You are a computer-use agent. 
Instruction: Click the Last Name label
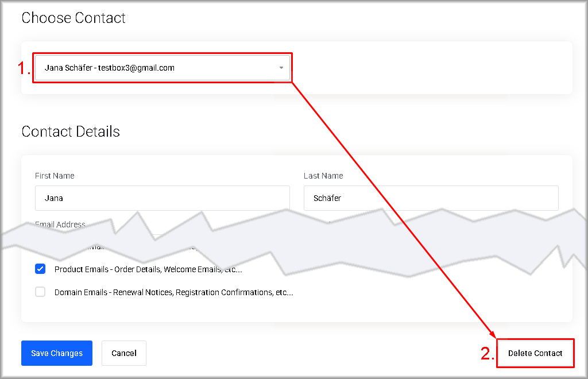click(x=323, y=176)
